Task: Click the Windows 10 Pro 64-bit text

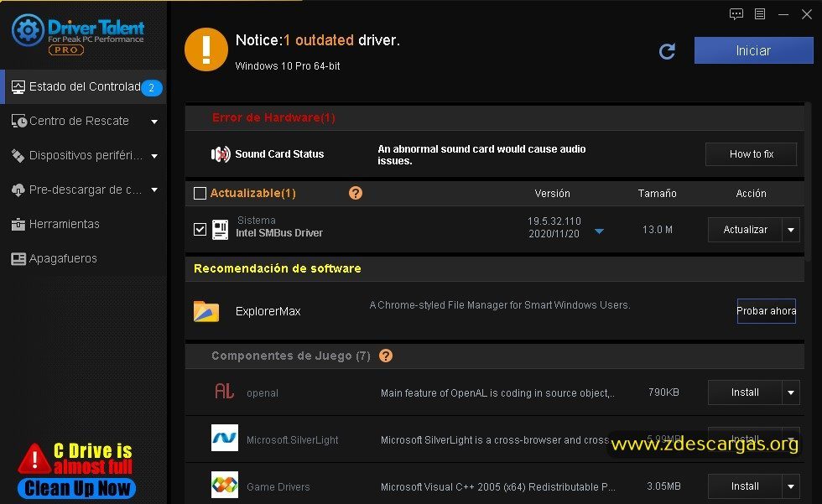Action: (x=287, y=66)
